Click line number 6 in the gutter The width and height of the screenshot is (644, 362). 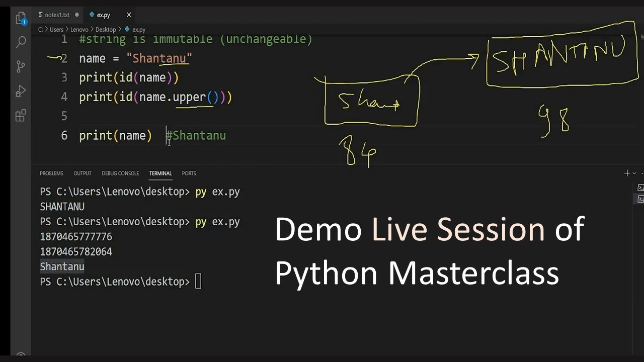(64, 136)
